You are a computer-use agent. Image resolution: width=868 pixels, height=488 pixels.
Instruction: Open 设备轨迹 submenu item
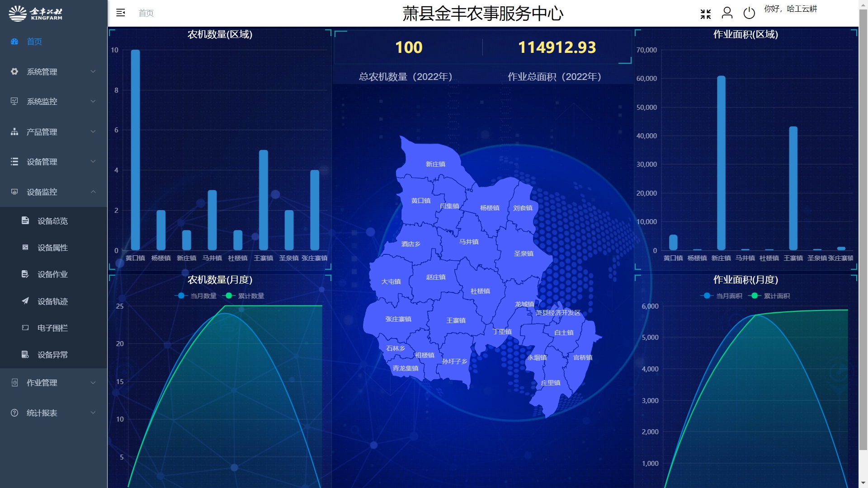click(54, 301)
